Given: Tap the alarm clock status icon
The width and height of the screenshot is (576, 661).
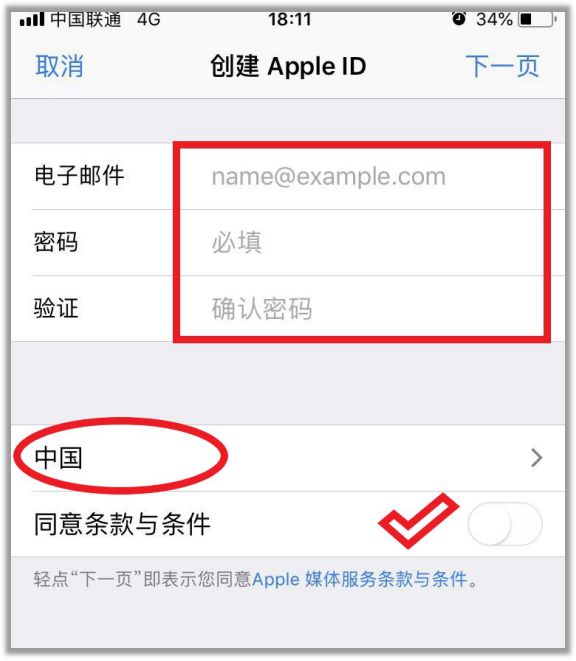Looking at the screenshot, I should point(459,19).
